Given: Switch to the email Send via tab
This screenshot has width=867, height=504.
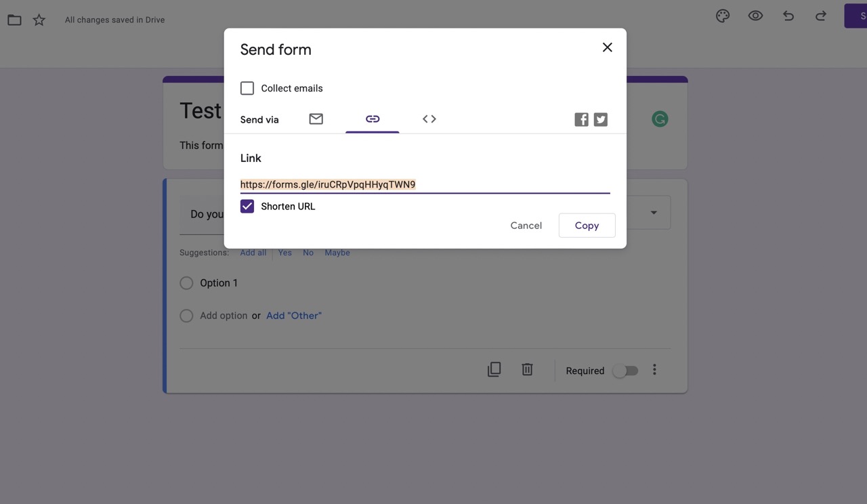Looking at the screenshot, I should 315,119.
